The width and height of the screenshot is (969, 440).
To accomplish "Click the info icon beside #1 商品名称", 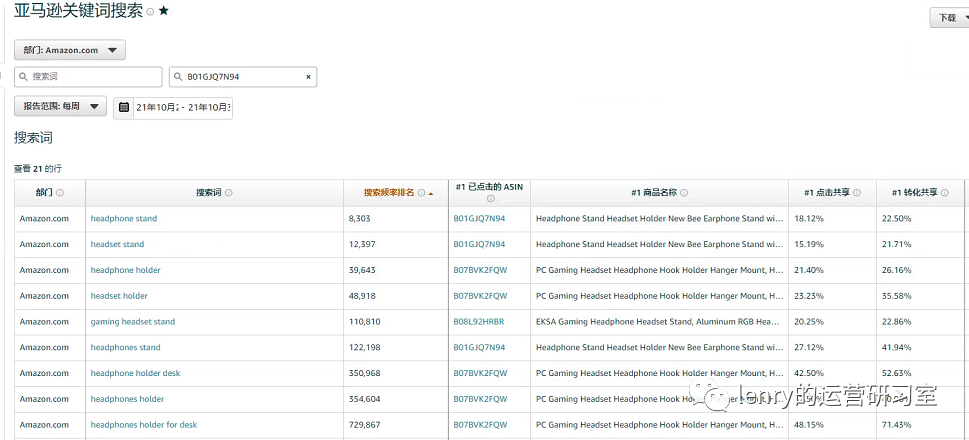I will [x=684, y=193].
